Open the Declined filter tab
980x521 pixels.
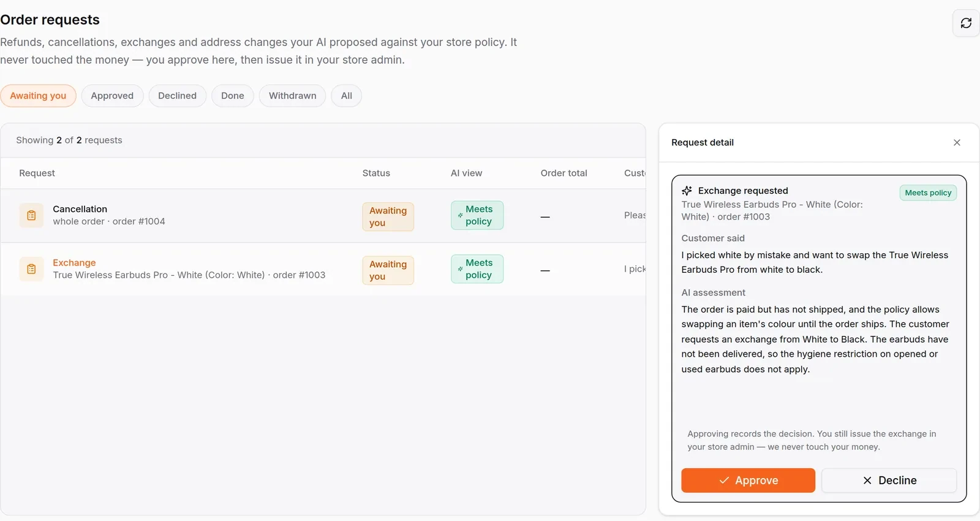(x=178, y=96)
